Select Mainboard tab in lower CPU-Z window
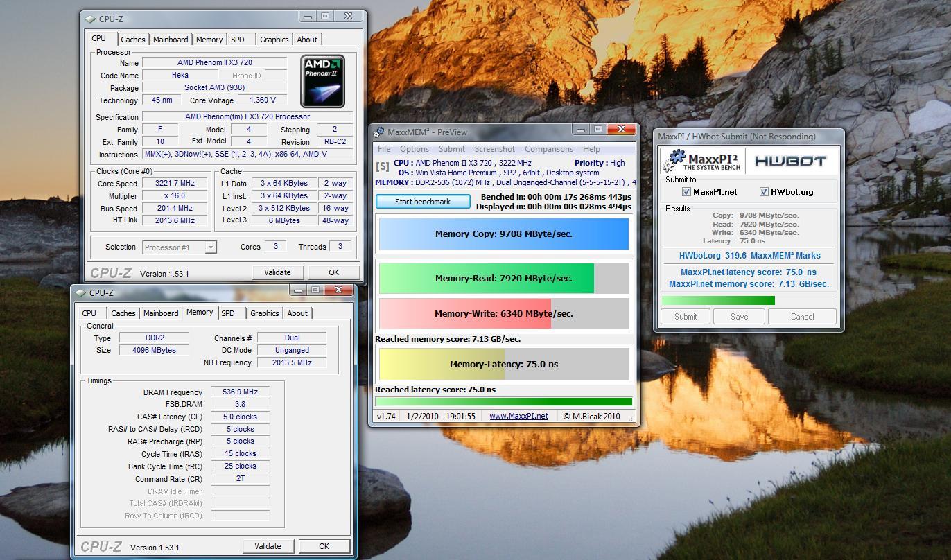Viewport: 951px width, 560px height. pos(161,313)
